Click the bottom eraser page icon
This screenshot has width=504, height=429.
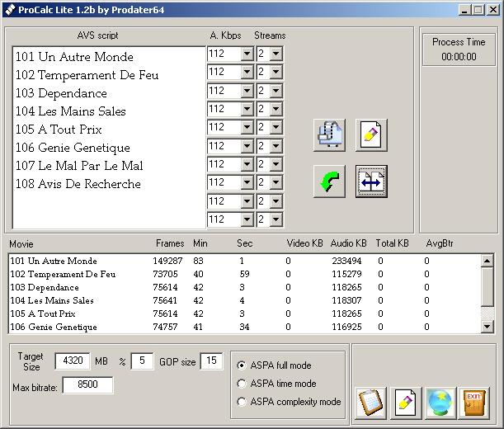pos(405,403)
